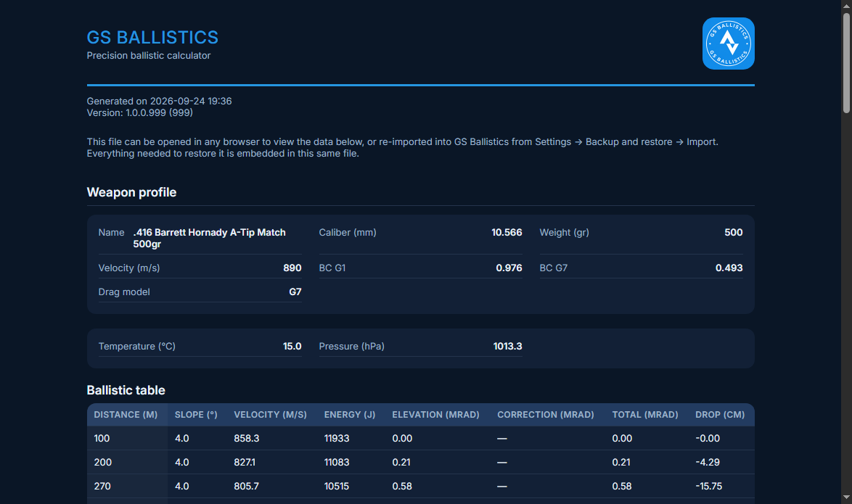The width and height of the screenshot is (852, 504).
Task: Click the 270 m distance row cell
Action: [x=102, y=486]
